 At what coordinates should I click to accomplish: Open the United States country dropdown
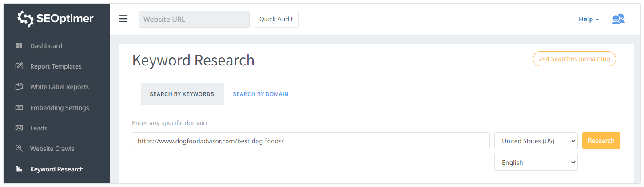click(536, 141)
